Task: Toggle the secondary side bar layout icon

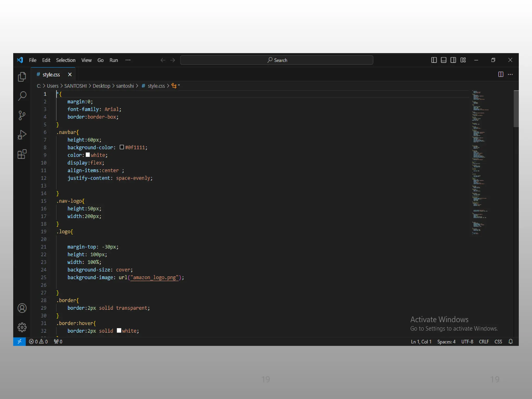Action: pos(453,60)
